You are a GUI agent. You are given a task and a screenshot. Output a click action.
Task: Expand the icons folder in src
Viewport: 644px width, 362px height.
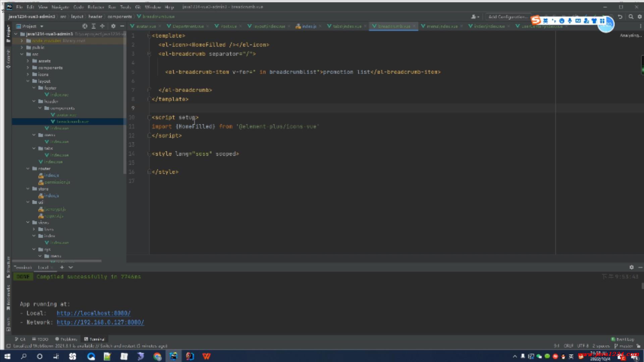(28, 74)
